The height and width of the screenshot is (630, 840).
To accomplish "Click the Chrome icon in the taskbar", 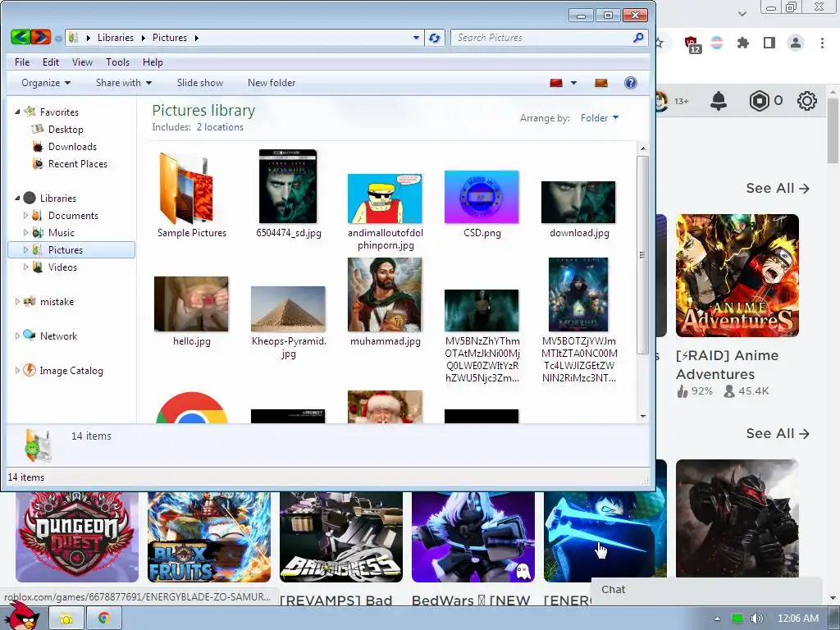I will click(104, 619).
